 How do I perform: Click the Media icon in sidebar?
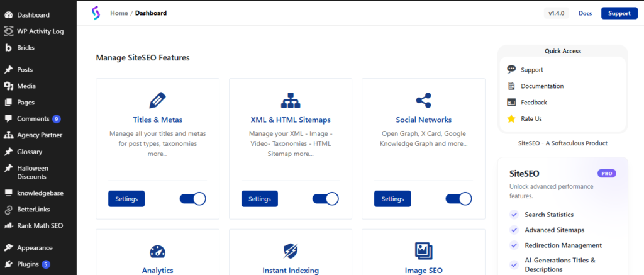[x=8, y=86]
